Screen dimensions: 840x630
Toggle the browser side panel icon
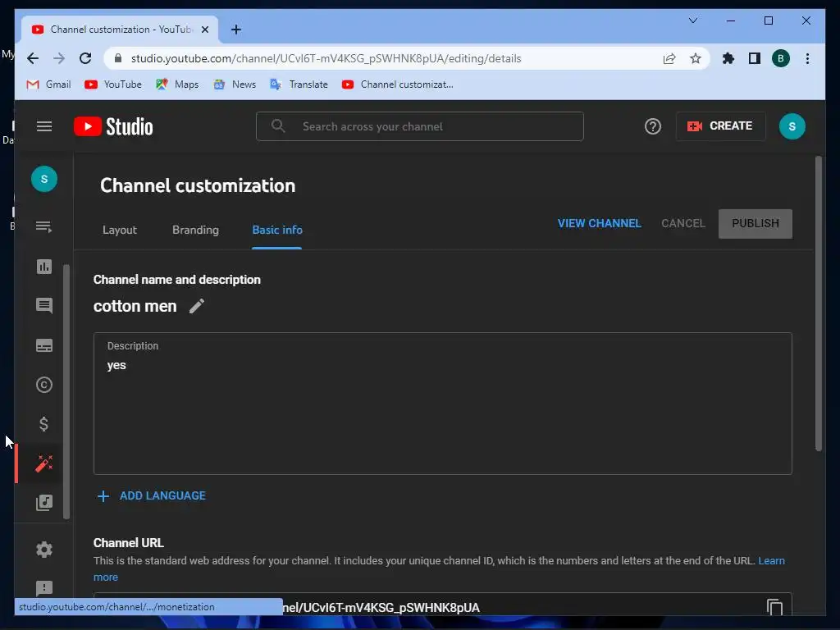755,58
